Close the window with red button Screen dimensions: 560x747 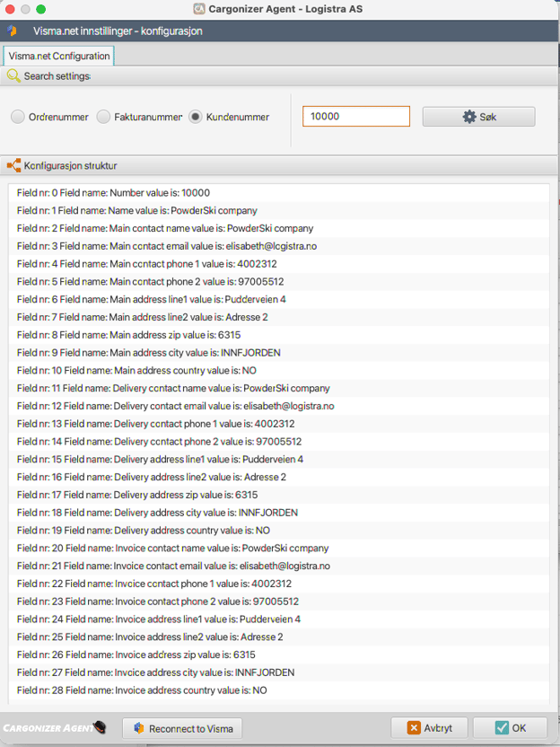coord(10,9)
